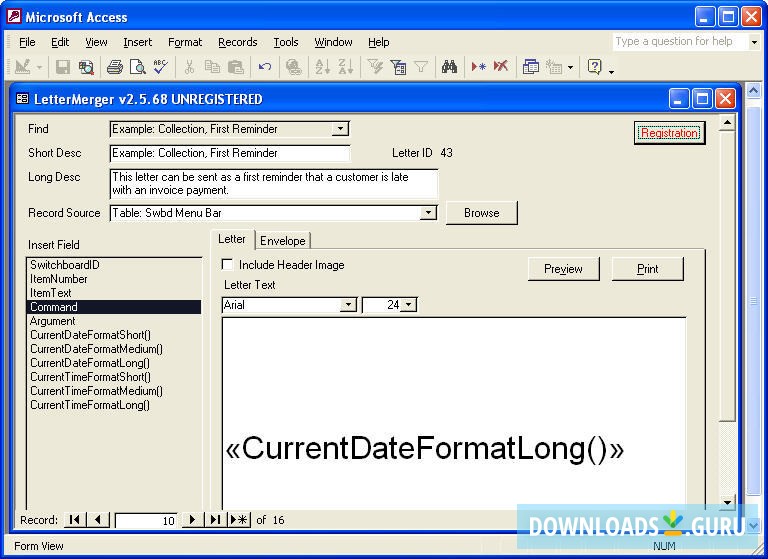This screenshot has width=768, height=559.
Task: Go to next record navigation button
Action: point(192,519)
